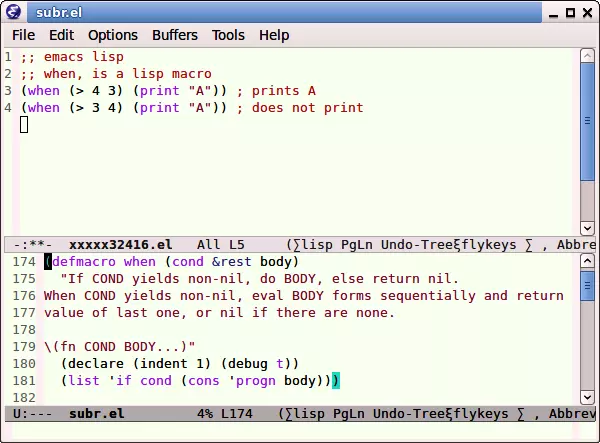Screen dimensions: 600x443
Task: Click the upper window scrollbar thumb
Action: (587, 121)
